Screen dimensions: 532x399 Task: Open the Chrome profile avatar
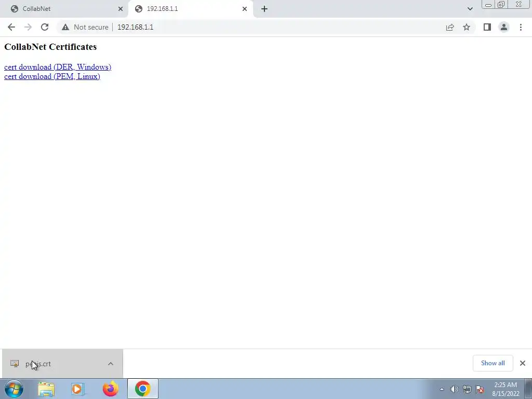point(504,27)
